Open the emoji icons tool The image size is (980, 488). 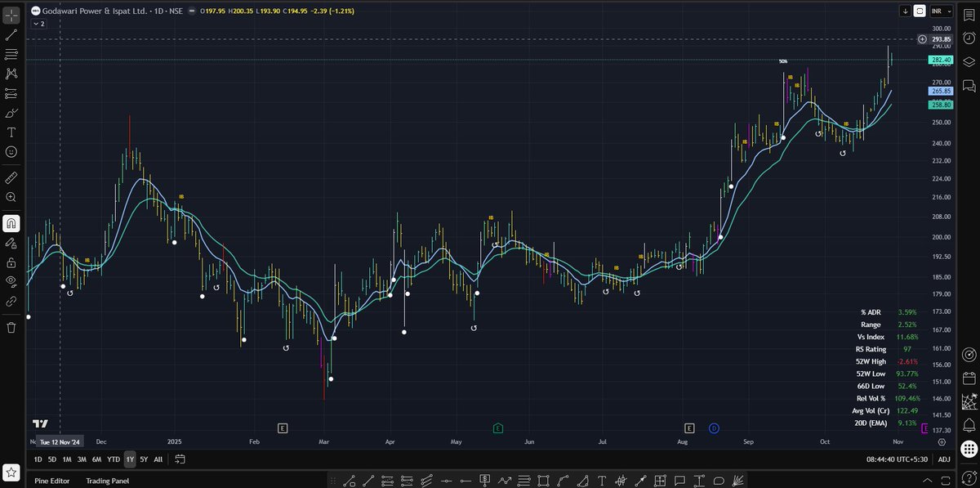(x=11, y=152)
